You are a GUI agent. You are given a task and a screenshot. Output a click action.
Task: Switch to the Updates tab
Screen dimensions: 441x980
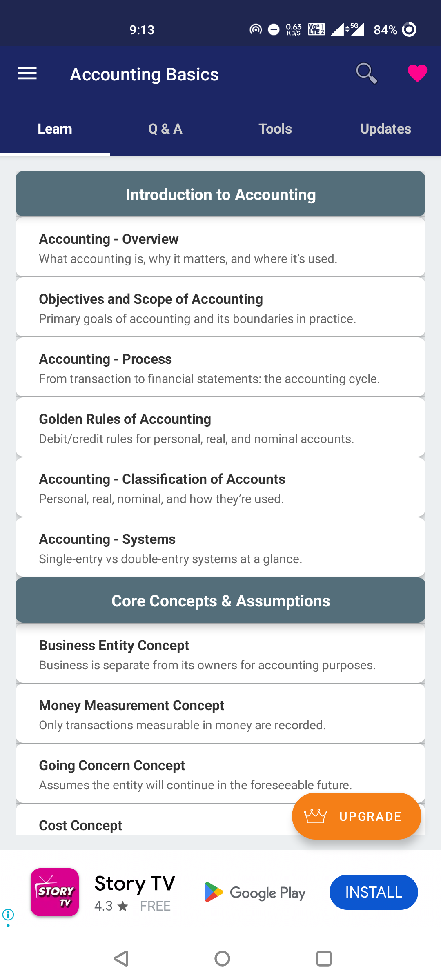[386, 129]
